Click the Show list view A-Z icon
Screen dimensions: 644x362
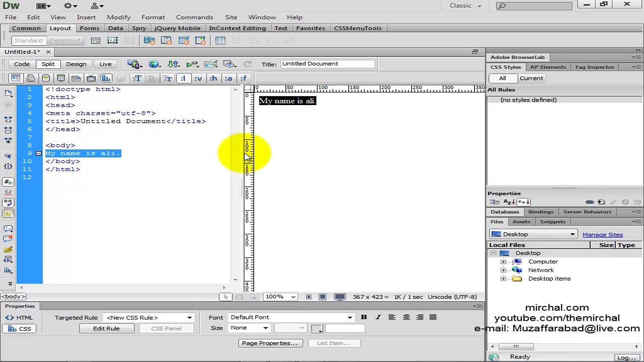[509, 202]
